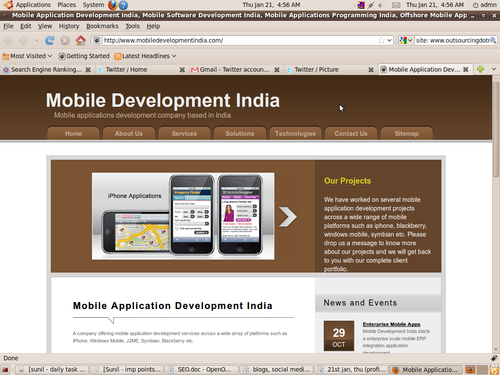
Task: Open the history dropdown arrow beside Forward
Action: pyautogui.click(x=37, y=41)
